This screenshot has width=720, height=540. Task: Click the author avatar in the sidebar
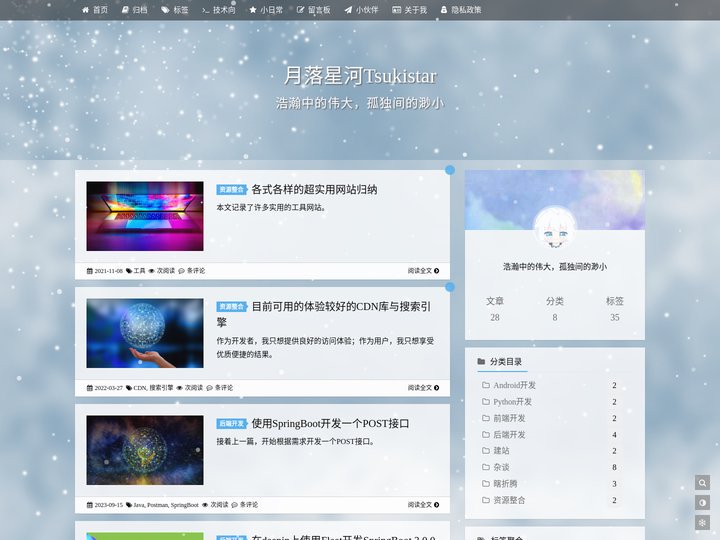[x=555, y=228]
